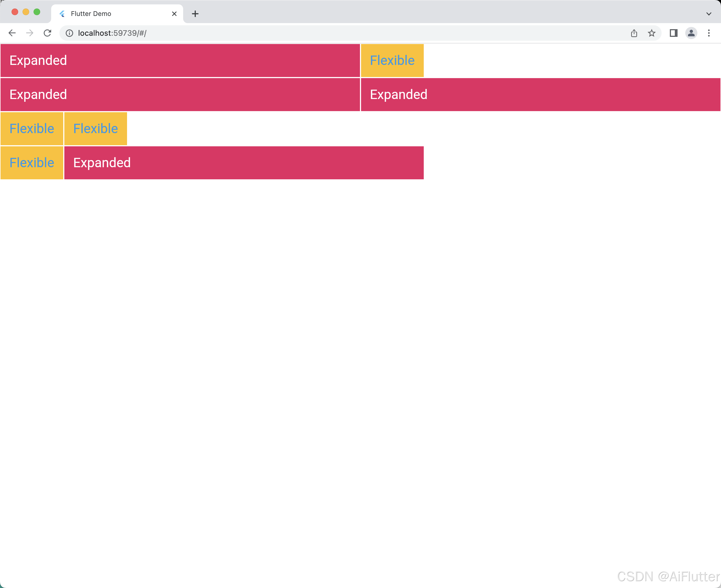
Task: Click the browser forward arrow
Action: click(30, 33)
